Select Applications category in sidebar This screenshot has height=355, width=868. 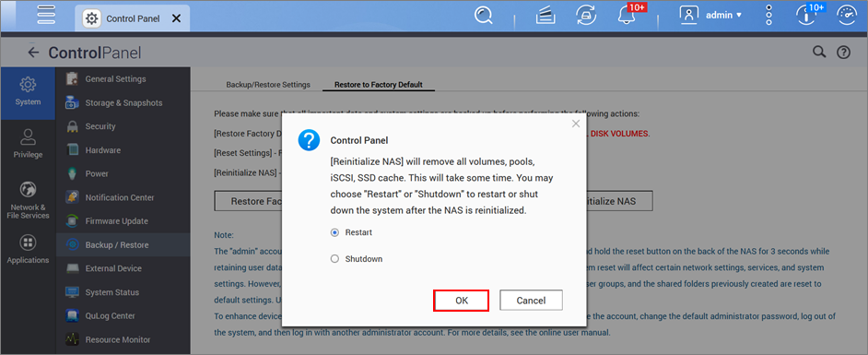(x=28, y=249)
